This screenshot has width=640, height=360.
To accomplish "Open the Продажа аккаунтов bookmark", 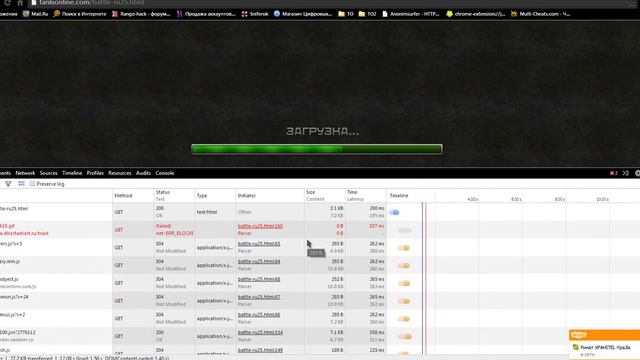I will point(206,13).
